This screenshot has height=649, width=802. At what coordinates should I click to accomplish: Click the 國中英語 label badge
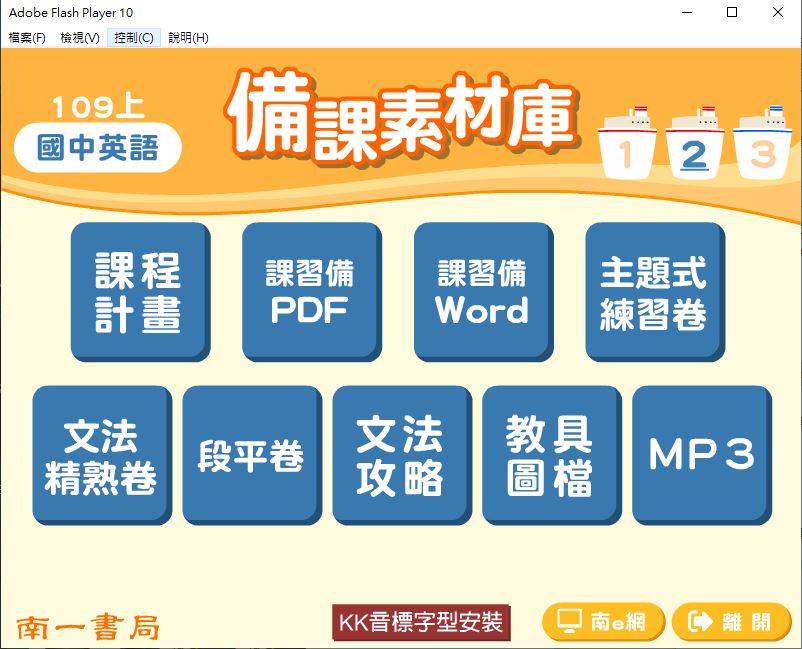click(98, 147)
